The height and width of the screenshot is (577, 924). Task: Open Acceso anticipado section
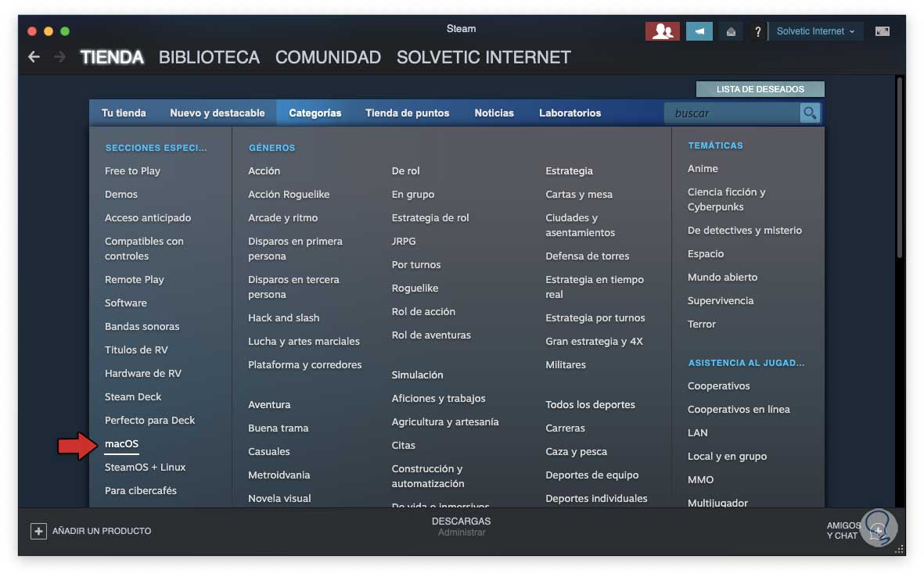pos(148,218)
